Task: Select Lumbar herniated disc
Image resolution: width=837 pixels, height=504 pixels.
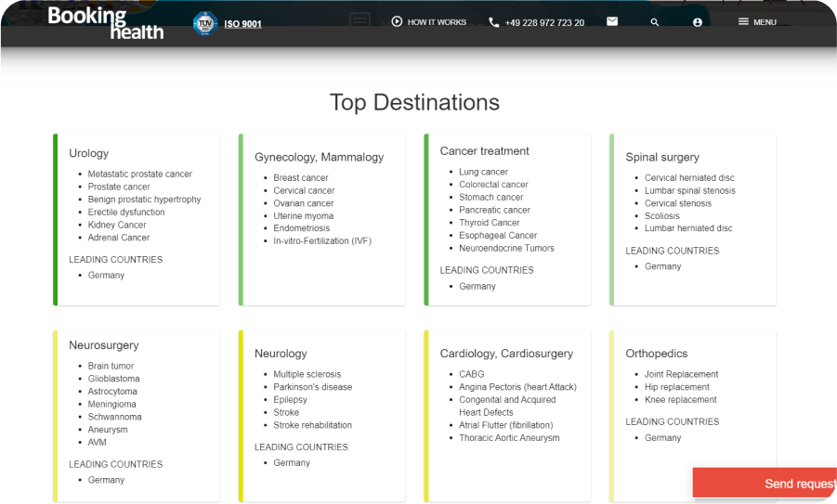Action: pyautogui.click(x=688, y=228)
